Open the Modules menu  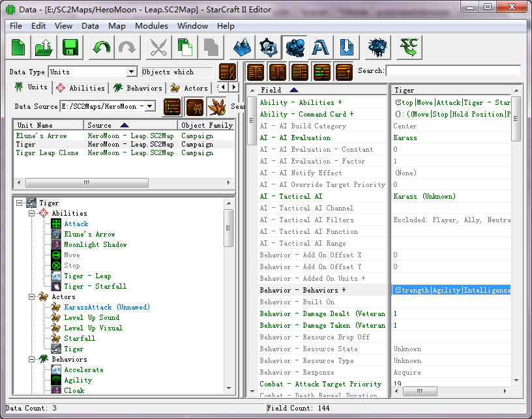point(151,26)
